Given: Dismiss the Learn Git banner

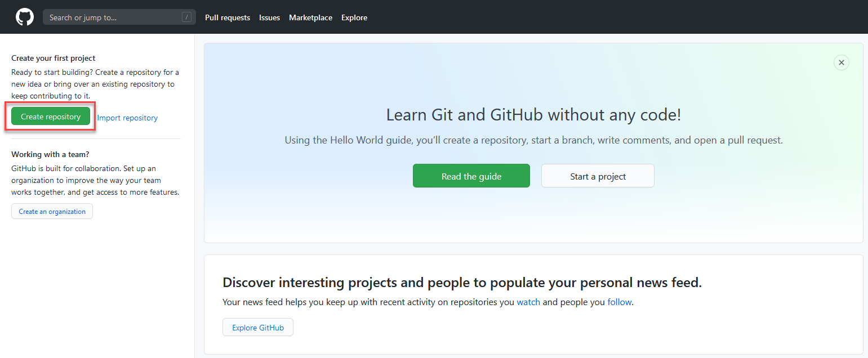Looking at the screenshot, I should point(841,62).
